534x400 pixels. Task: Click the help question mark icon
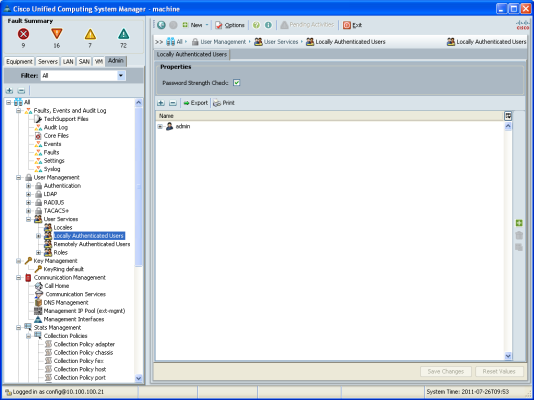[x=256, y=25]
